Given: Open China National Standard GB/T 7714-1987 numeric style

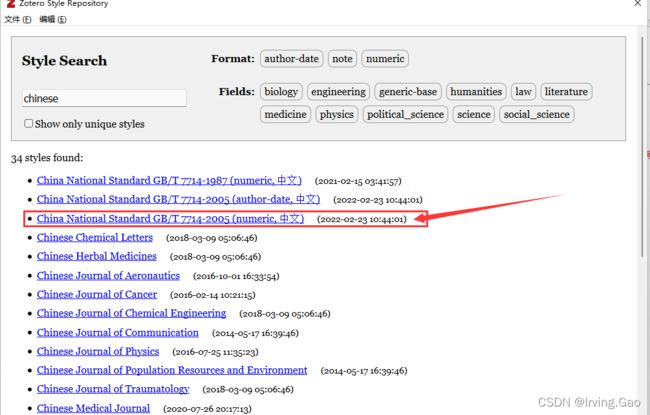Looking at the screenshot, I should (169, 180).
